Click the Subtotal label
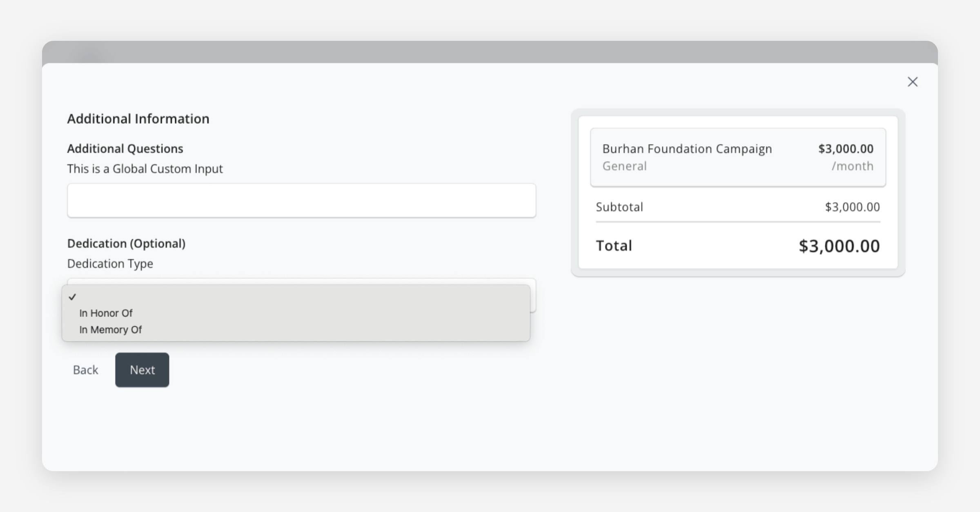The height and width of the screenshot is (512, 980). coord(619,207)
